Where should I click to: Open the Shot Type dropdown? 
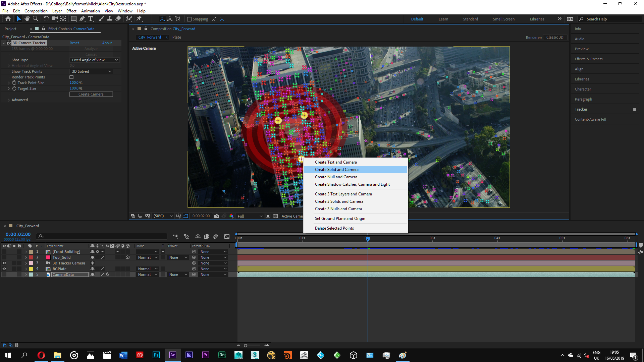95,60
